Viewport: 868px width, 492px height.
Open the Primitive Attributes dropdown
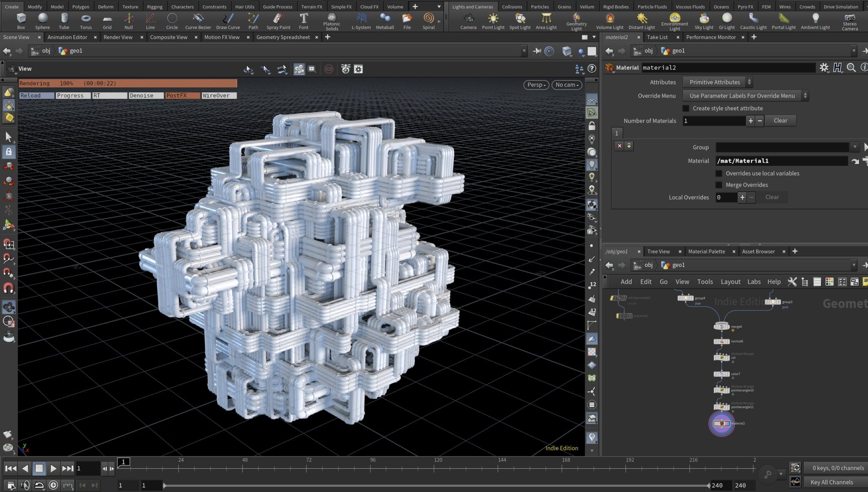(717, 82)
